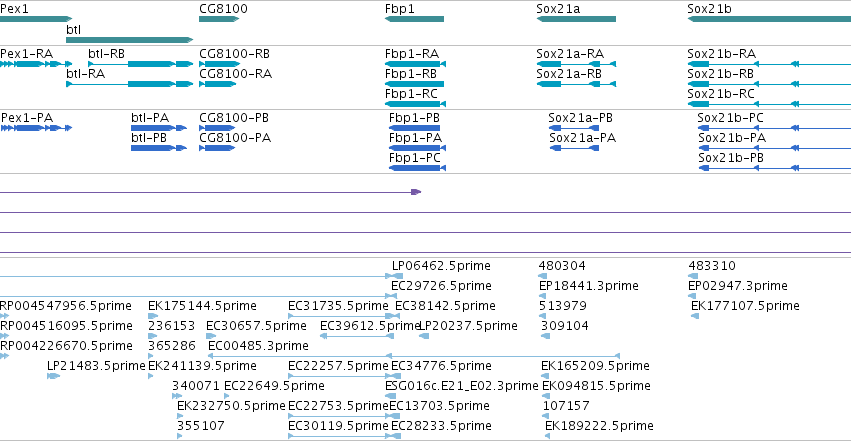The height and width of the screenshot is (441, 851).
Task: Click EST feature 236153
Action: click(151, 336)
